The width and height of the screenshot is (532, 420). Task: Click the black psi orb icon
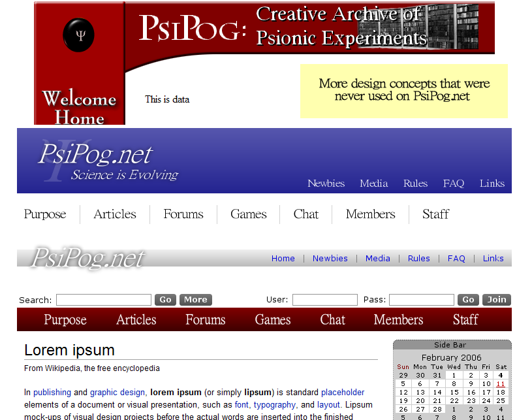[x=78, y=35]
